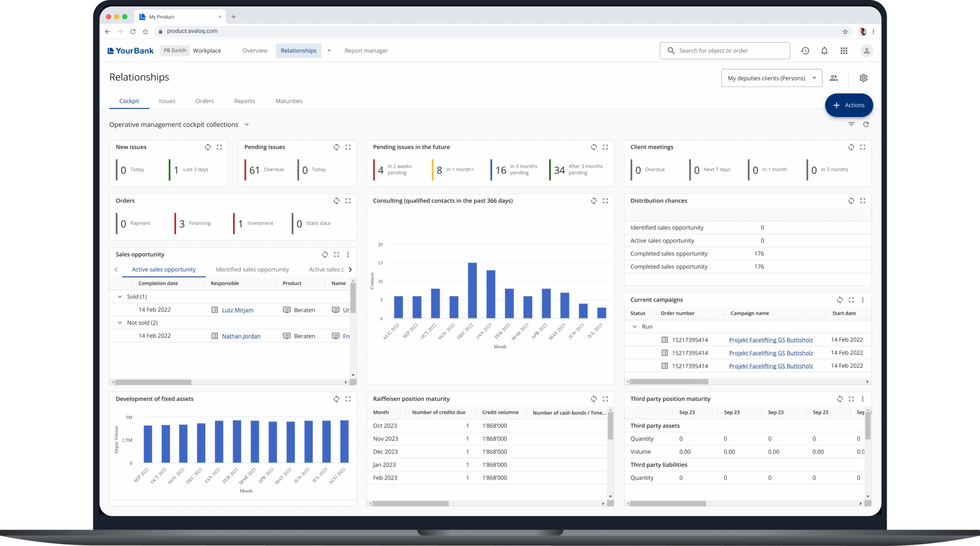Screen dimensions: 980x546
Task: Open the Nathan Jordan link
Action: [241, 336]
